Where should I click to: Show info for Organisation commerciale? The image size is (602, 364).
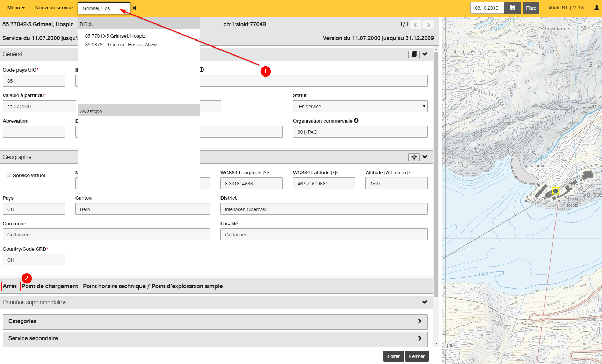pos(356,121)
